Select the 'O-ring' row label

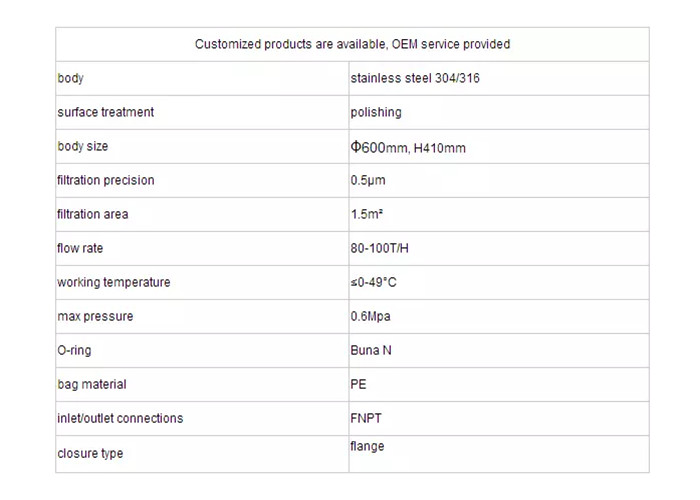click(x=74, y=350)
